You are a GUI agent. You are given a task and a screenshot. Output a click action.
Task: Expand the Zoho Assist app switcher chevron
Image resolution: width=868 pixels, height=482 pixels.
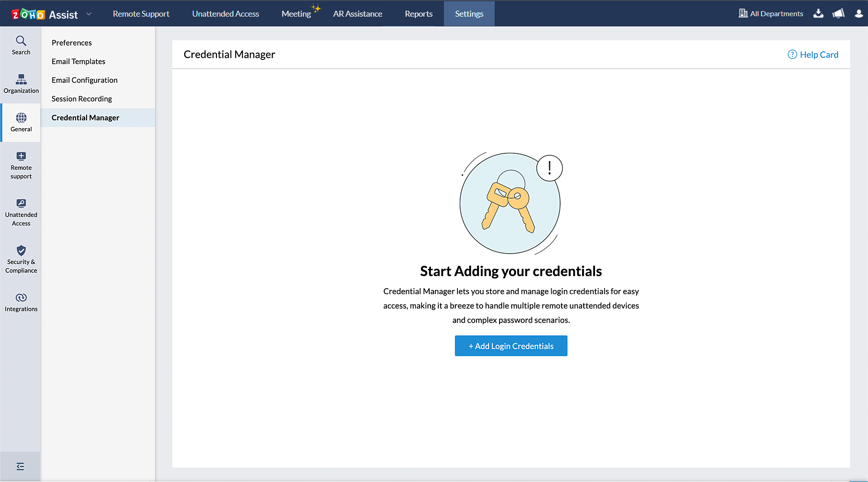pos(89,14)
